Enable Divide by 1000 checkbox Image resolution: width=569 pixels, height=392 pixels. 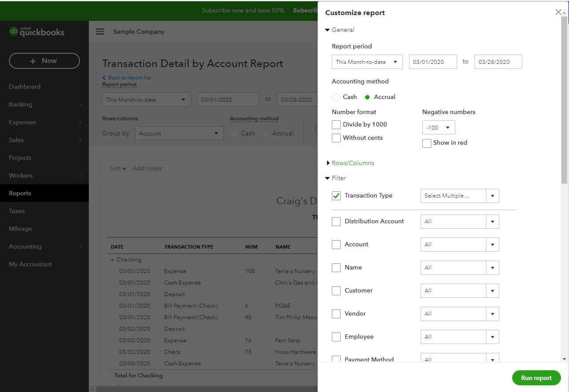[x=336, y=125]
